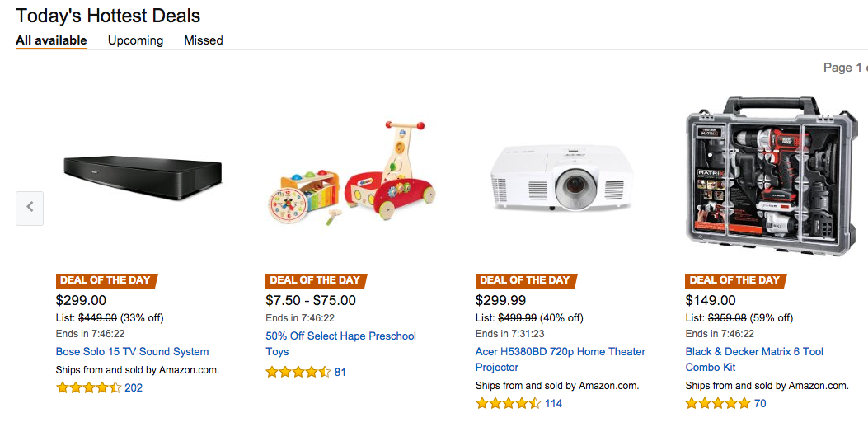Open the Missed deals tab
Image resolution: width=868 pixels, height=427 pixels.
[x=203, y=40]
